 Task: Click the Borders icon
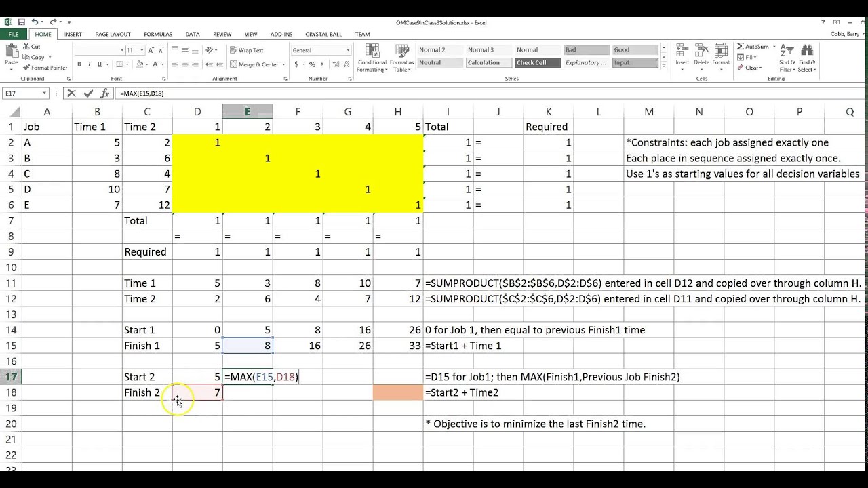(118, 64)
